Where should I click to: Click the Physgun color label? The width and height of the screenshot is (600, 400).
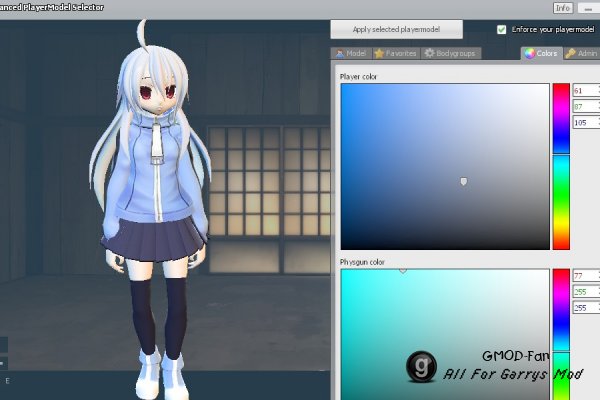tap(362, 262)
